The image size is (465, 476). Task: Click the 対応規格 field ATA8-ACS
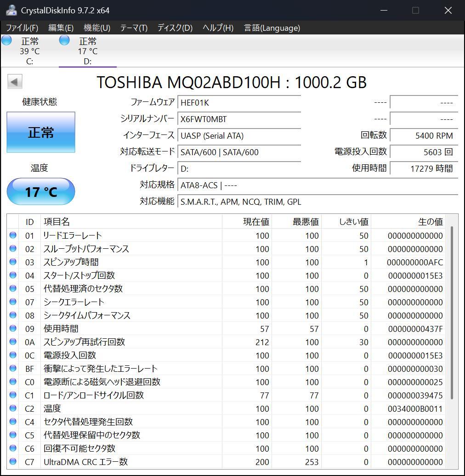318,185
